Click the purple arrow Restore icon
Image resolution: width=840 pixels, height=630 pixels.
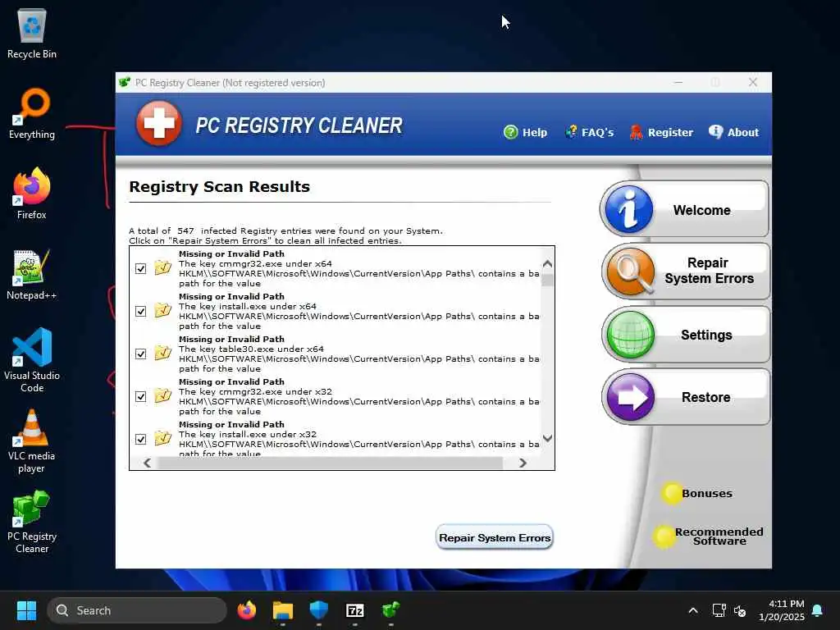pyautogui.click(x=631, y=398)
